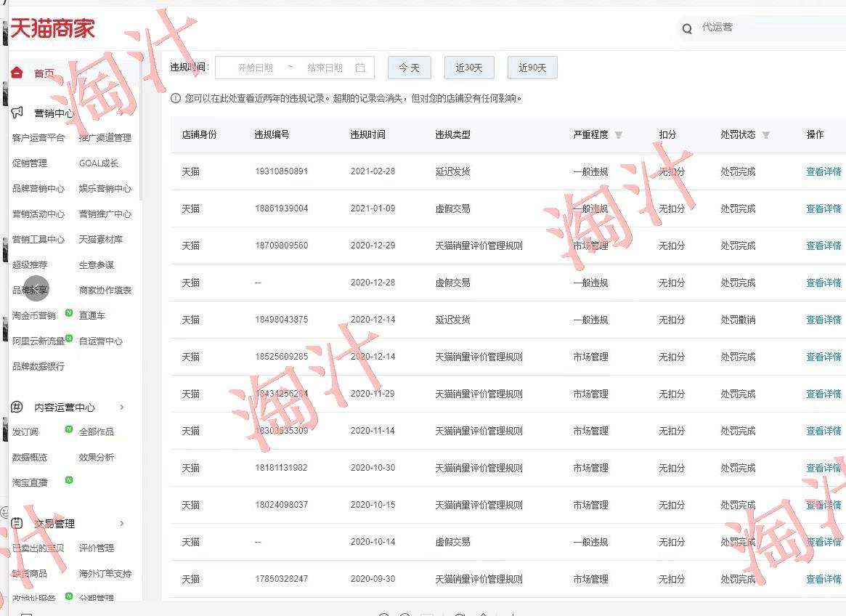Open 评价管理 under 交易管理
Screen dimensions: 846x616
(97, 548)
